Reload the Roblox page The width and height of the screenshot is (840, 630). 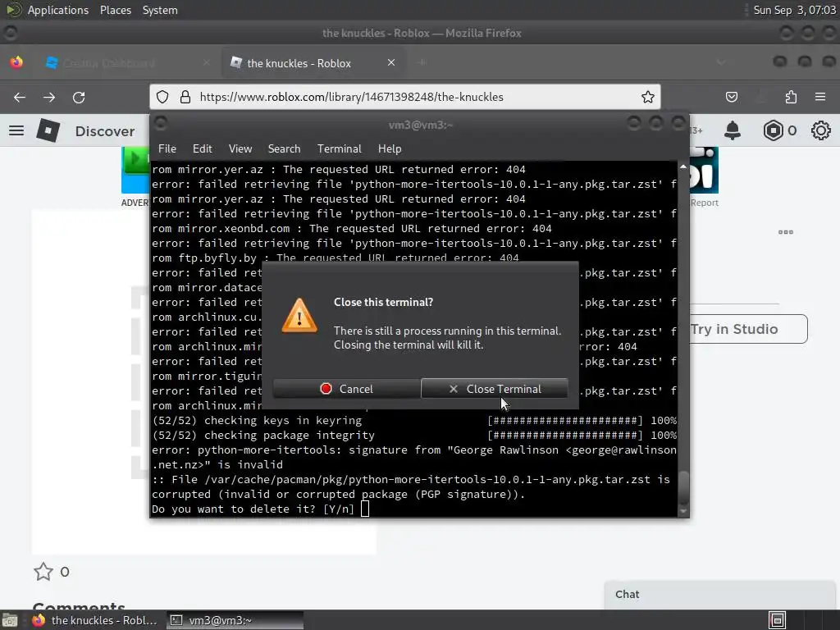(79, 97)
